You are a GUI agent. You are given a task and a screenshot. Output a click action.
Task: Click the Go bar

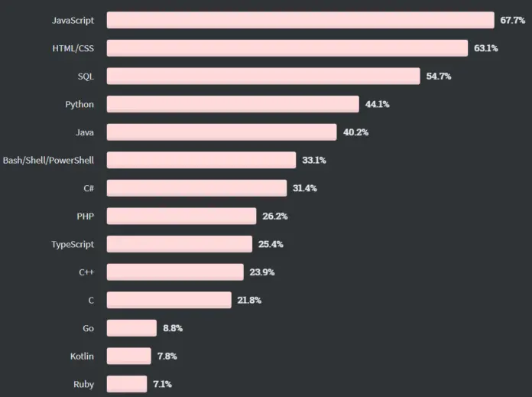pos(131,328)
